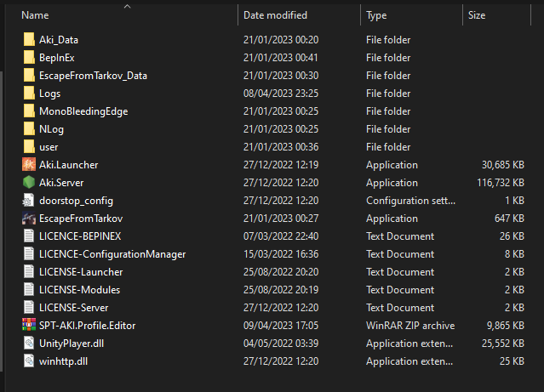Screen dimensions: 544x392
Task: Select the LICENSE-Modules file name
Action: (x=79, y=290)
